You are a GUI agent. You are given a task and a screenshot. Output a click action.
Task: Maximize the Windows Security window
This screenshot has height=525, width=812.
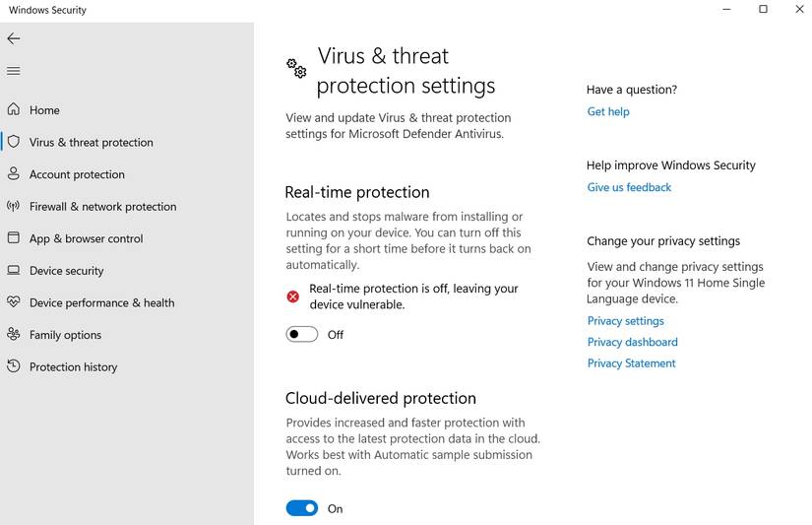[x=763, y=10]
